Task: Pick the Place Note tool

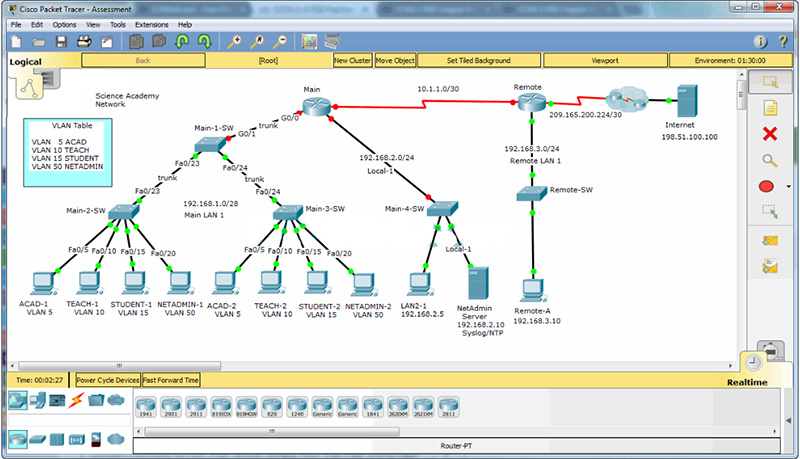Action: tap(770, 108)
